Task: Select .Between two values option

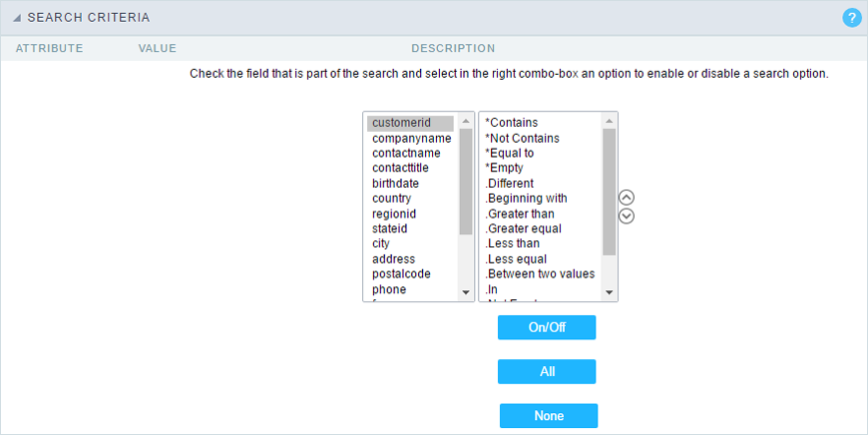Action: (x=540, y=273)
